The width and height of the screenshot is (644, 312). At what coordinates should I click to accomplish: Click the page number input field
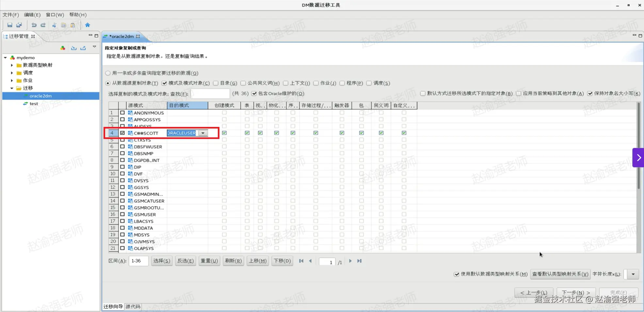click(327, 262)
